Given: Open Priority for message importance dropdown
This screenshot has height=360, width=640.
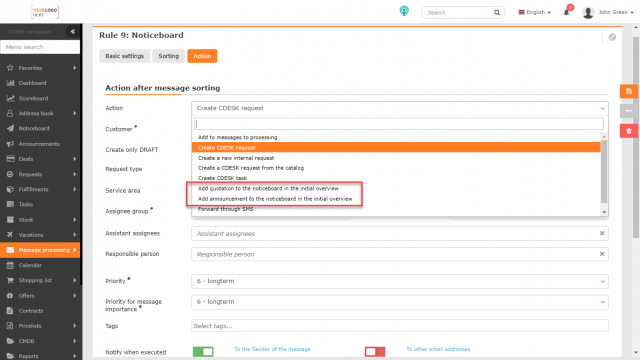Looking at the screenshot, I should (400, 302).
